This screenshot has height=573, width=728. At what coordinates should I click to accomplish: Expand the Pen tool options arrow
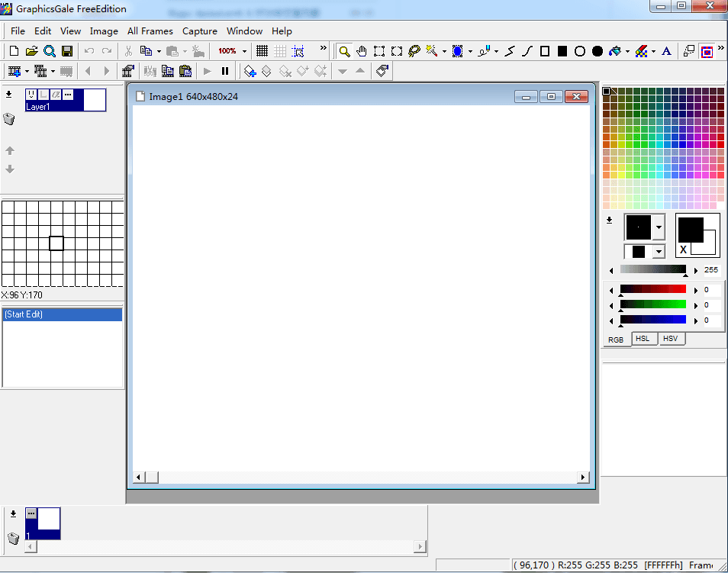click(496, 51)
